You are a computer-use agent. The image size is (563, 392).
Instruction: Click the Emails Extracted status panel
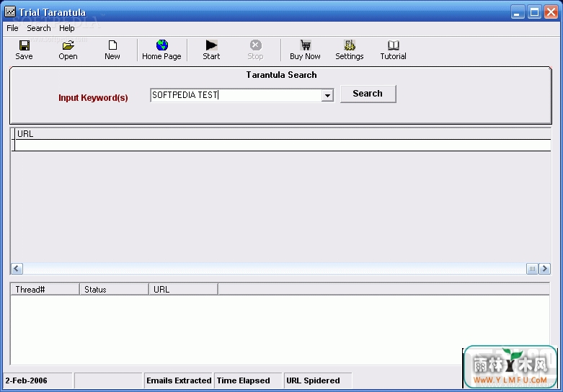tap(179, 380)
